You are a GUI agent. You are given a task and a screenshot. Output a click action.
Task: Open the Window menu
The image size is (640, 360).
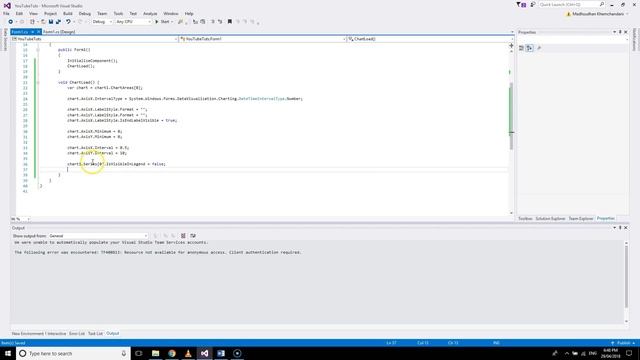tap(171, 13)
